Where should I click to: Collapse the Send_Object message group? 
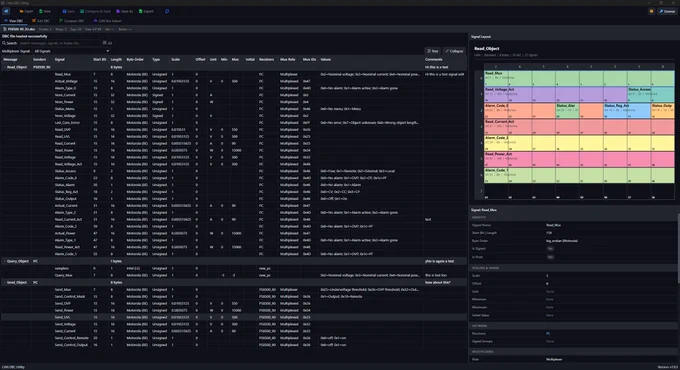[5, 282]
